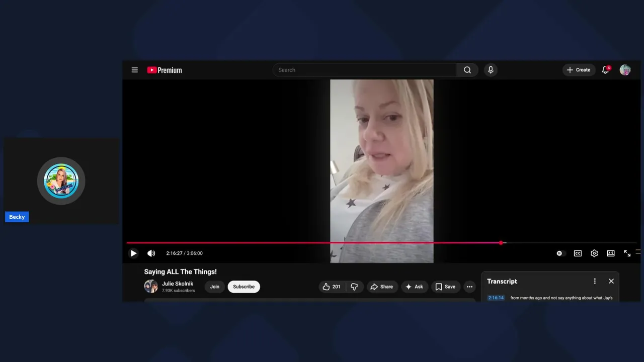Open the Julie Skolnik channel name link
Viewport: 644px width, 362px height.
[x=178, y=284]
